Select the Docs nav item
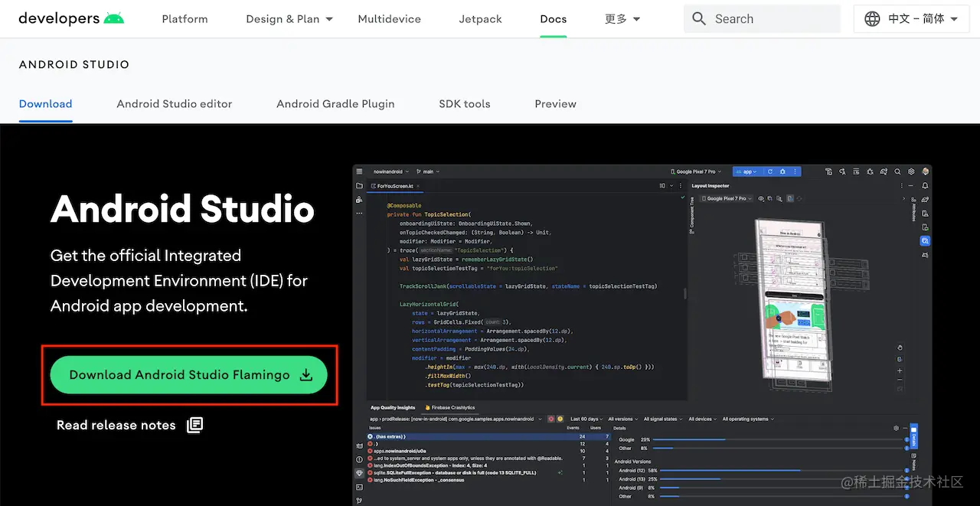980x506 pixels. click(553, 19)
